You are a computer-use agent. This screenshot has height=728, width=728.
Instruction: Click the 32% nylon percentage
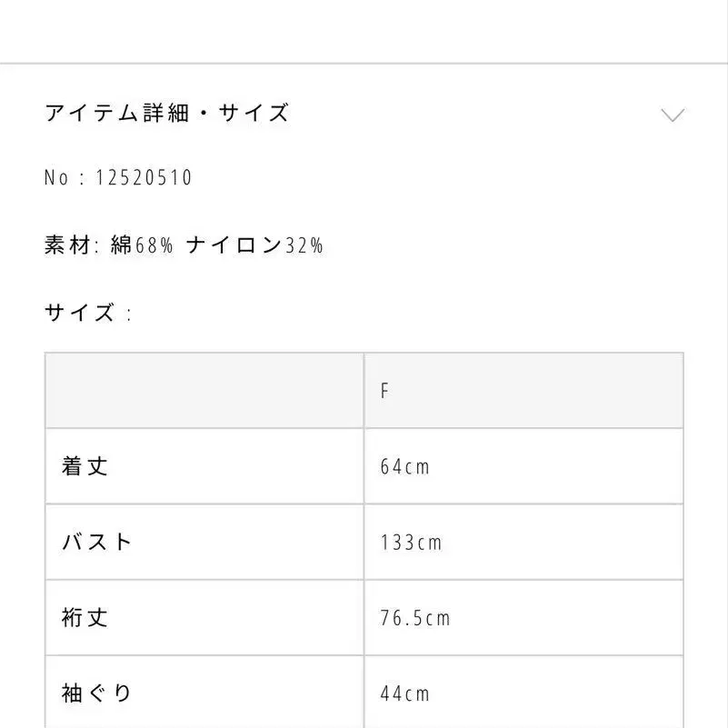pyautogui.click(x=304, y=245)
